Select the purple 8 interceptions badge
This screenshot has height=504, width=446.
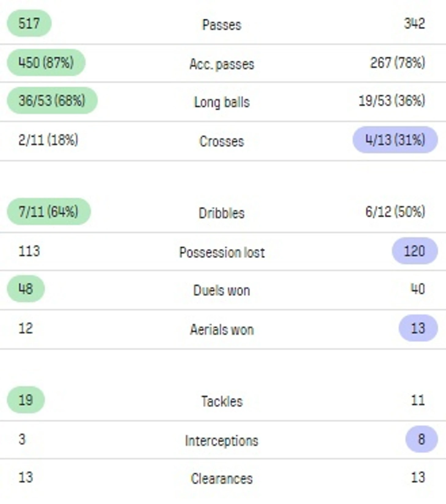tap(422, 439)
